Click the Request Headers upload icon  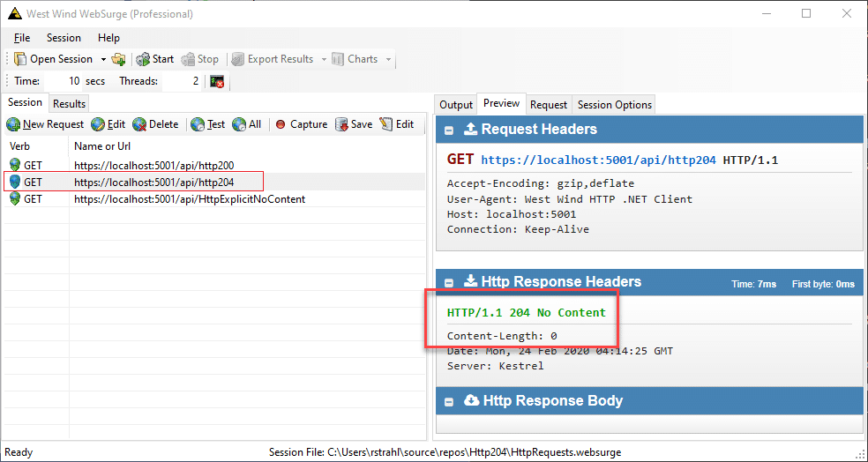pyautogui.click(x=470, y=129)
